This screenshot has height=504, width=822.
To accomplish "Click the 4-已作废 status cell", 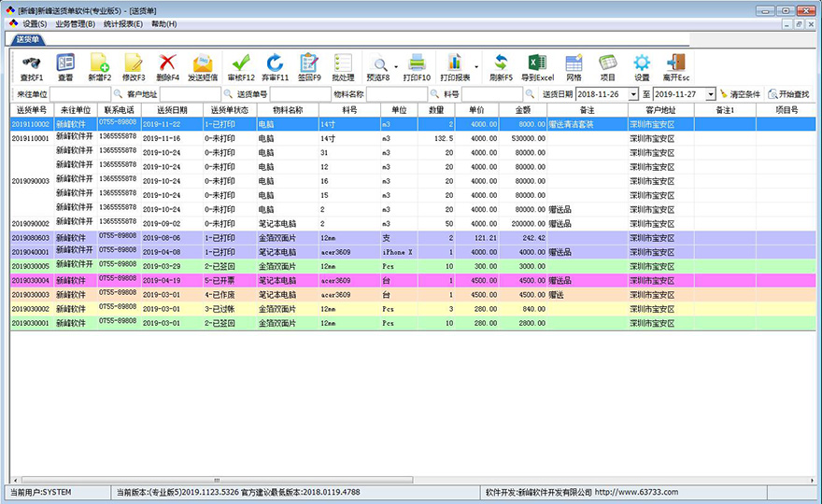I will [230, 294].
